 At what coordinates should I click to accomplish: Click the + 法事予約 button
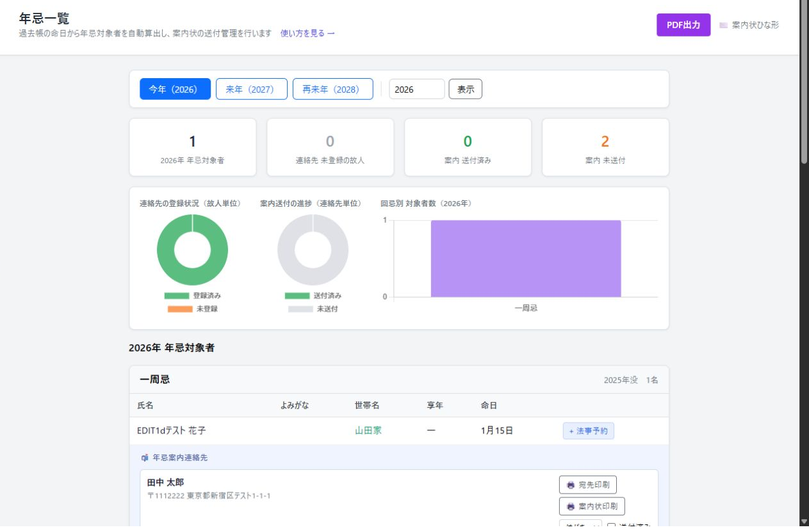click(589, 431)
